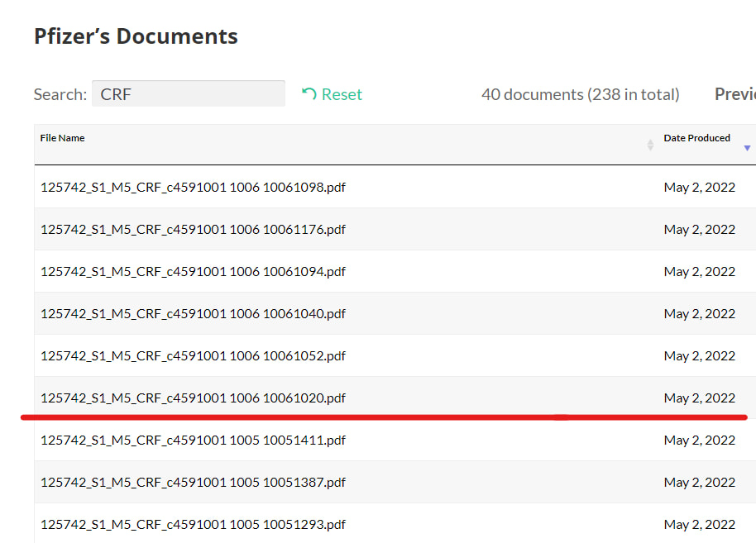Viewport: 756px width, 543px height.
Task: Click the Search: label
Action: [x=60, y=94]
